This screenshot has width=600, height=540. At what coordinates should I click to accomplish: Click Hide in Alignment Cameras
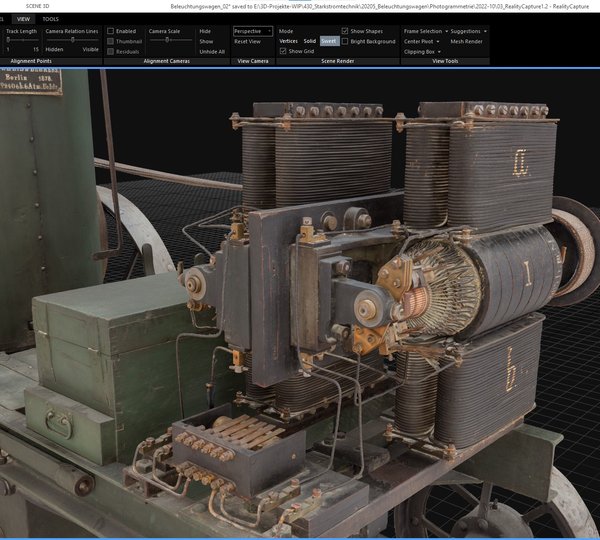pos(205,31)
